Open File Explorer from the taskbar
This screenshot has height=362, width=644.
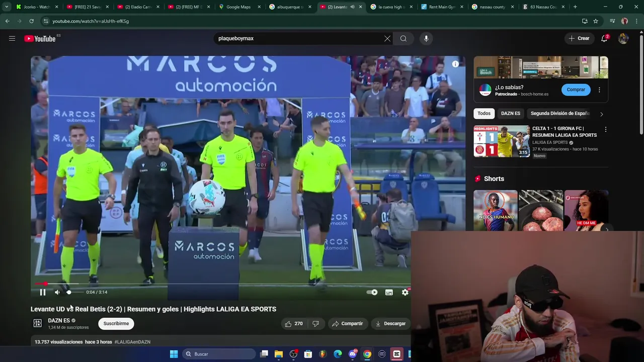279,354
